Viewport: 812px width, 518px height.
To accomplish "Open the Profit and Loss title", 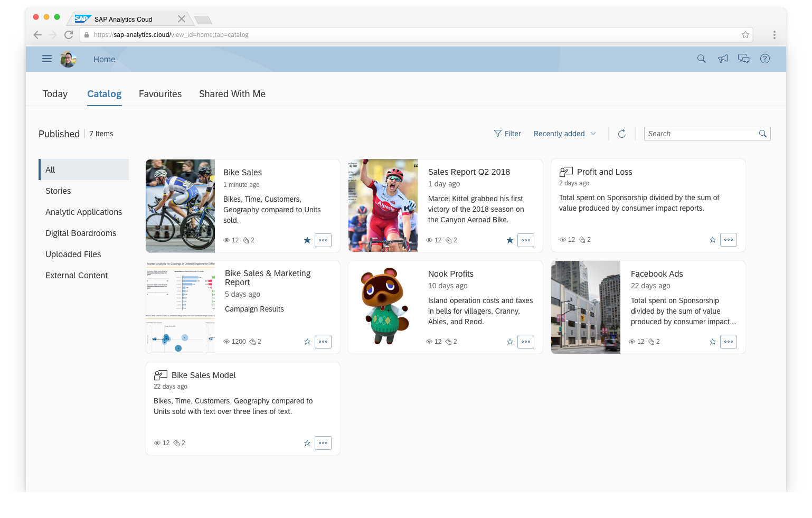I will coord(605,172).
